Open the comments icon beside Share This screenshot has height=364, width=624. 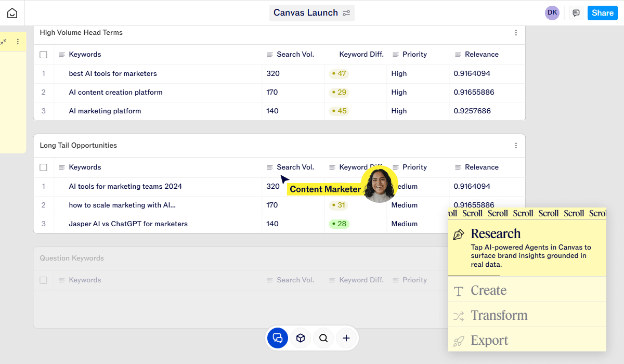pos(576,13)
